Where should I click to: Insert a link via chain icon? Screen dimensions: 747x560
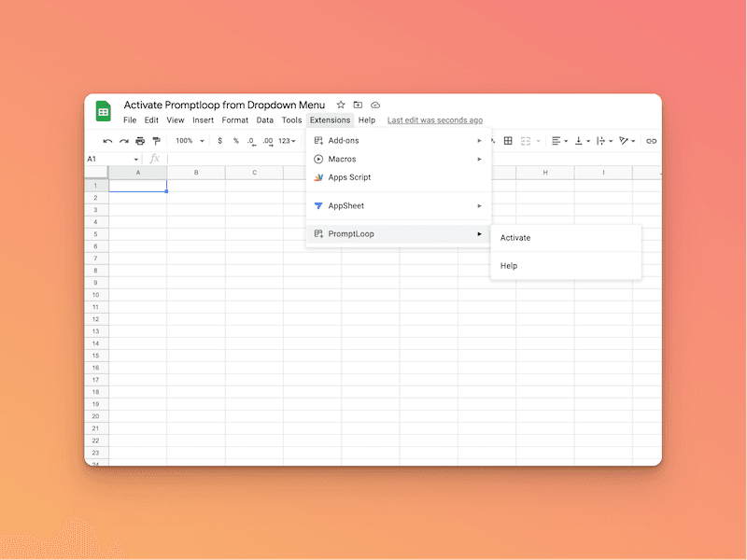(x=651, y=141)
